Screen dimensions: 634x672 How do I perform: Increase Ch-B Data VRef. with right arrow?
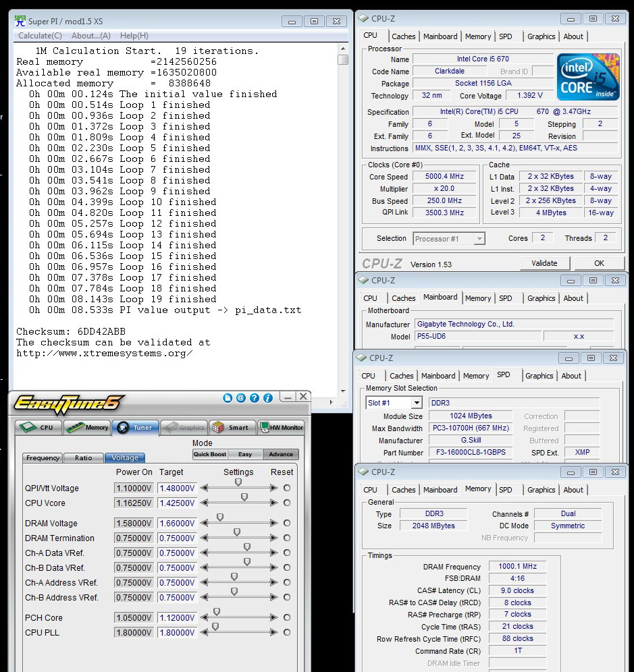click(273, 567)
